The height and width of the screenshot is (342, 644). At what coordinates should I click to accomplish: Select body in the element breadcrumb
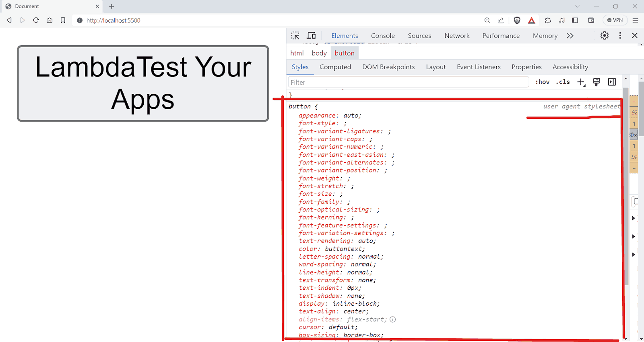(x=319, y=53)
